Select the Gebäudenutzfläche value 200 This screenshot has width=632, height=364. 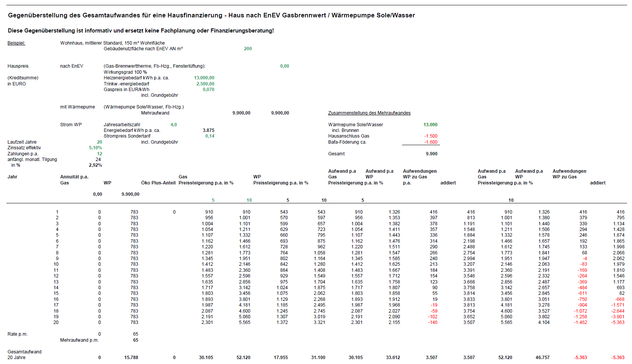248,48
